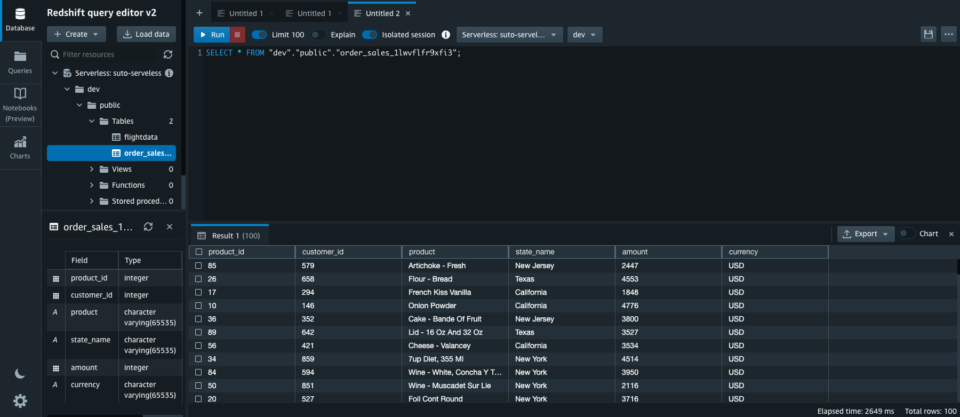Open settings gear in bottom sidebar
Screen dimensions: 960x417
coord(20,401)
